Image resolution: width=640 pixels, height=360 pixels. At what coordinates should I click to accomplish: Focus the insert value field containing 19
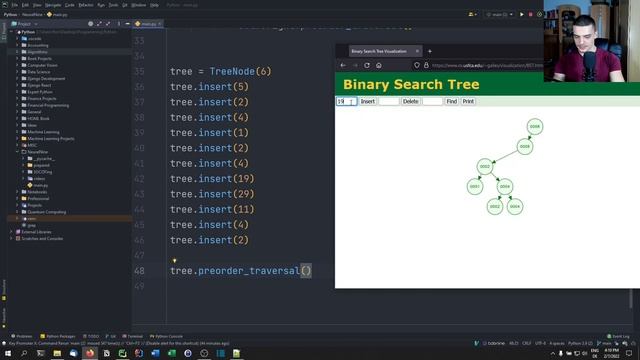point(347,101)
